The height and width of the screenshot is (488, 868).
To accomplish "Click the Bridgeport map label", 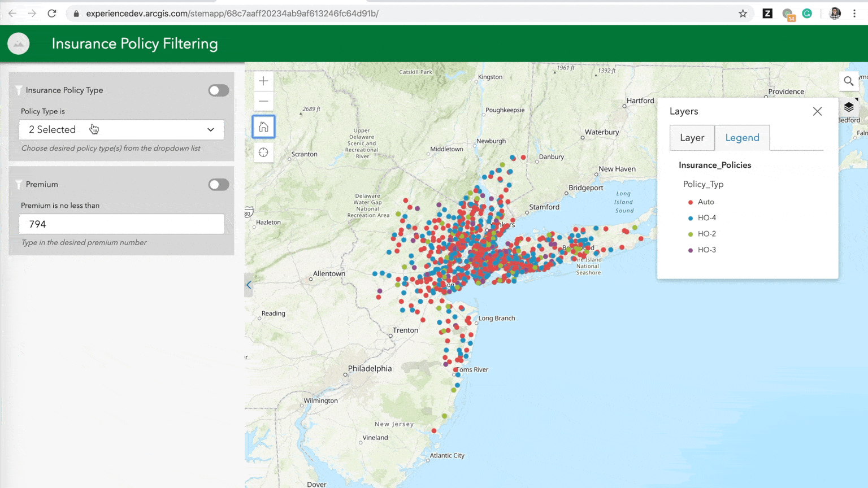I will pos(586,188).
